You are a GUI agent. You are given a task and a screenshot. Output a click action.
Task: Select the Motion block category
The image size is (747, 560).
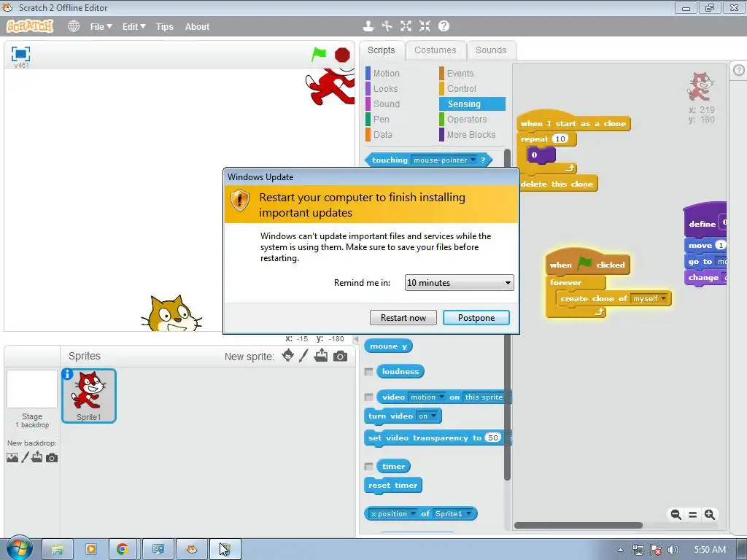(386, 74)
